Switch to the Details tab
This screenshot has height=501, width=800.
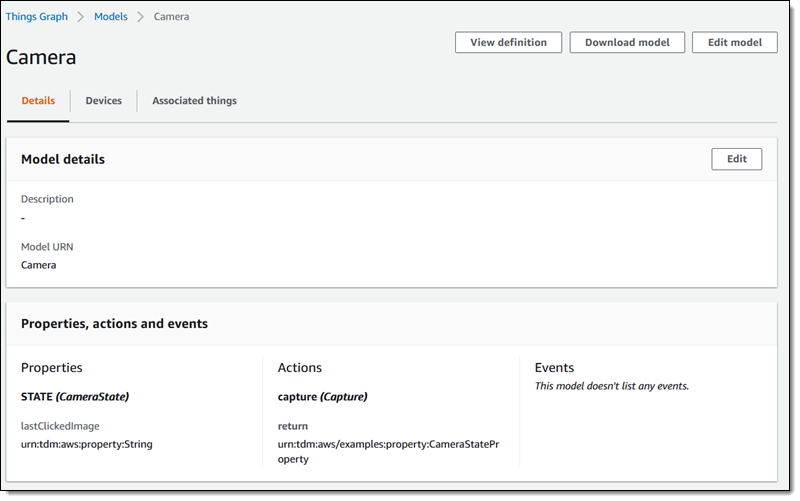coord(38,101)
